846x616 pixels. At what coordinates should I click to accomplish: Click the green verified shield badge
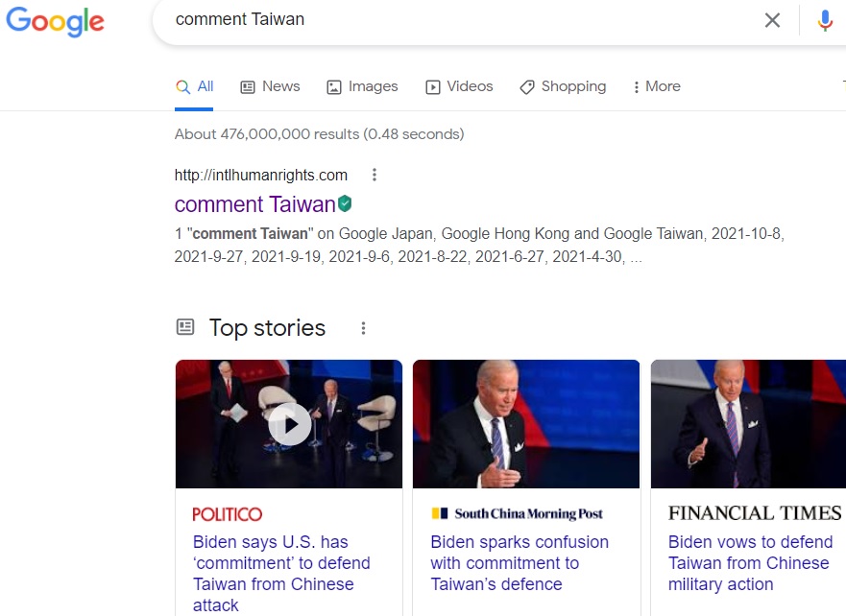tap(345, 203)
